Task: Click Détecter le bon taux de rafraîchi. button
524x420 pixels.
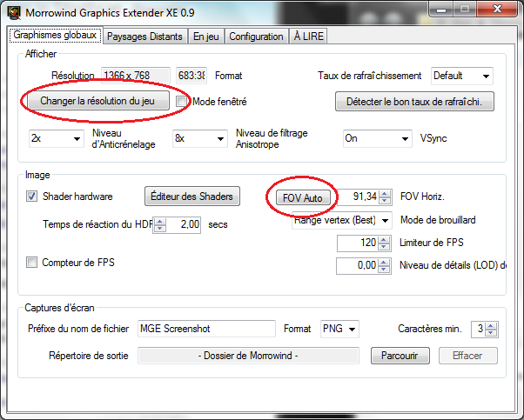Action: (414, 102)
